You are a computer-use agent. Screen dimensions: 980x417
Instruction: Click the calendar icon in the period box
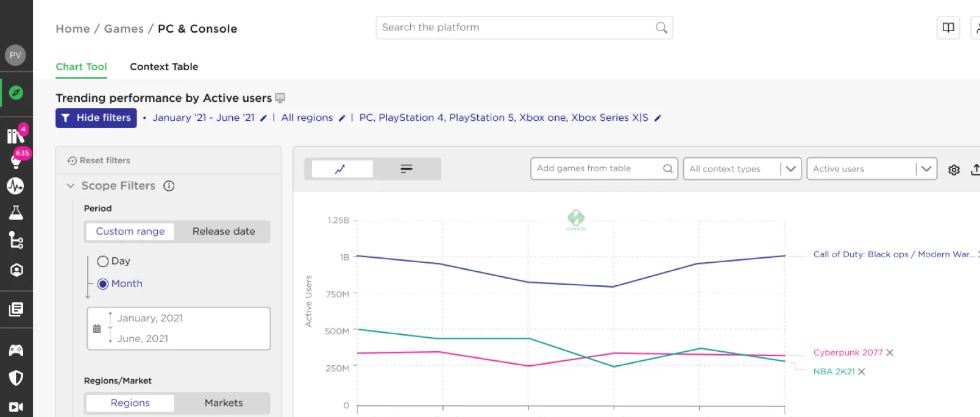[97, 329]
